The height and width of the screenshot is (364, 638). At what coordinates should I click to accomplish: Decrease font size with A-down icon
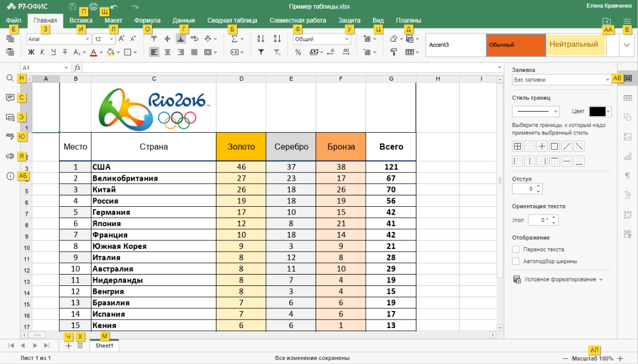coord(133,39)
